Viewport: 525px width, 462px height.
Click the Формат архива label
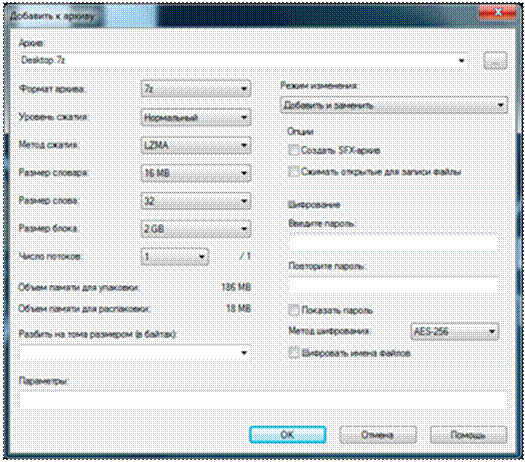pos(52,89)
